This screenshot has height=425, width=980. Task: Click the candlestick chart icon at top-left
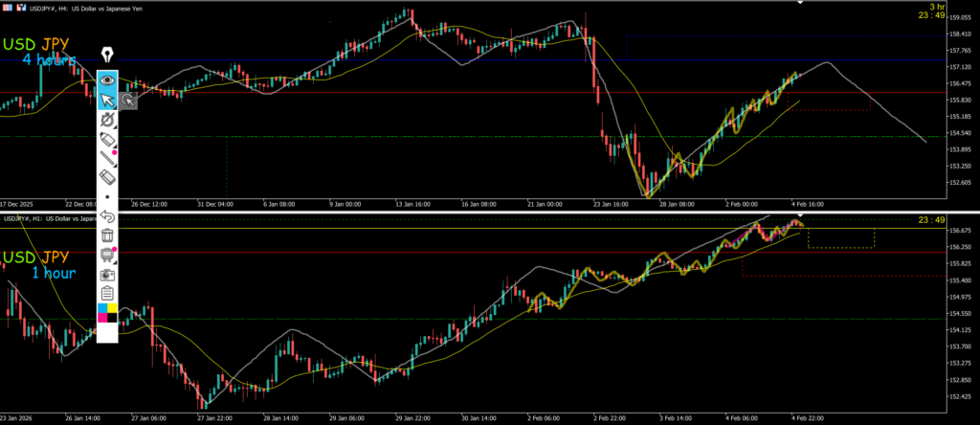point(5,5)
